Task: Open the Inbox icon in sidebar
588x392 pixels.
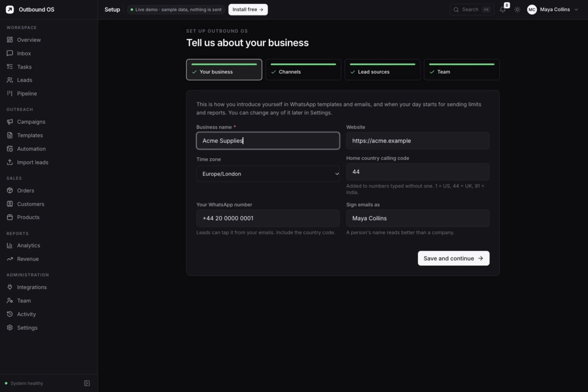Action: tap(10, 53)
